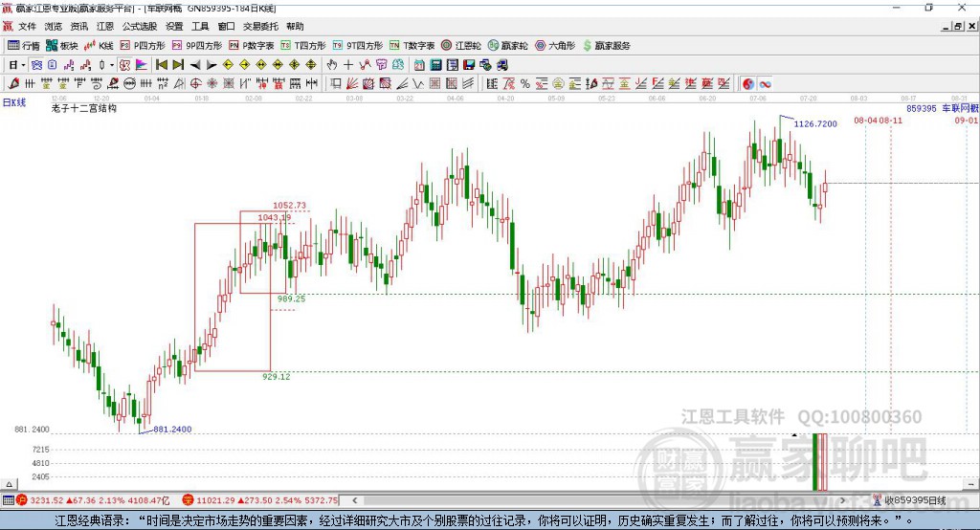
Task: Open the 浏览 menu
Action: pyautogui.click(x=54, y=26)
